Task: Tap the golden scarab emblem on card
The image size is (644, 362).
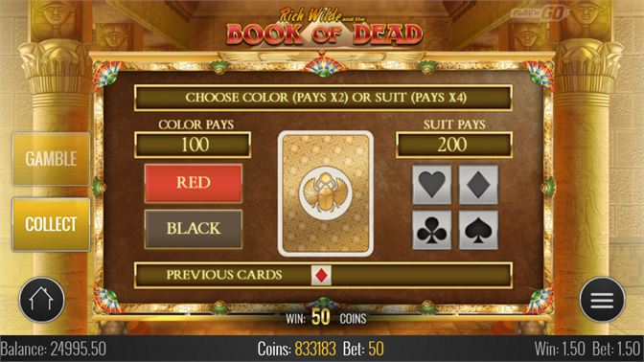Action: tap(325, 193)
